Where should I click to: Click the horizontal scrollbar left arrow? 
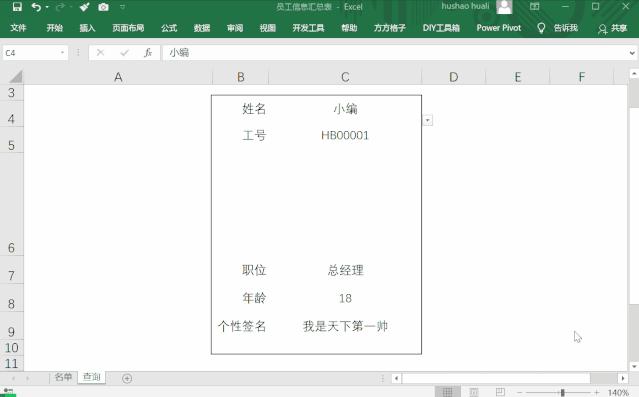pyautogui.click(x=396, y=378)
